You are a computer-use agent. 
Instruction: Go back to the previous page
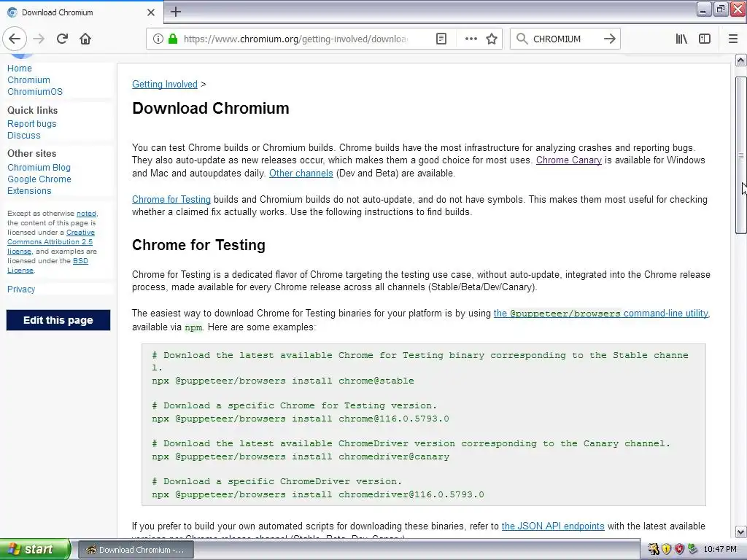click(x=15, y=39)
